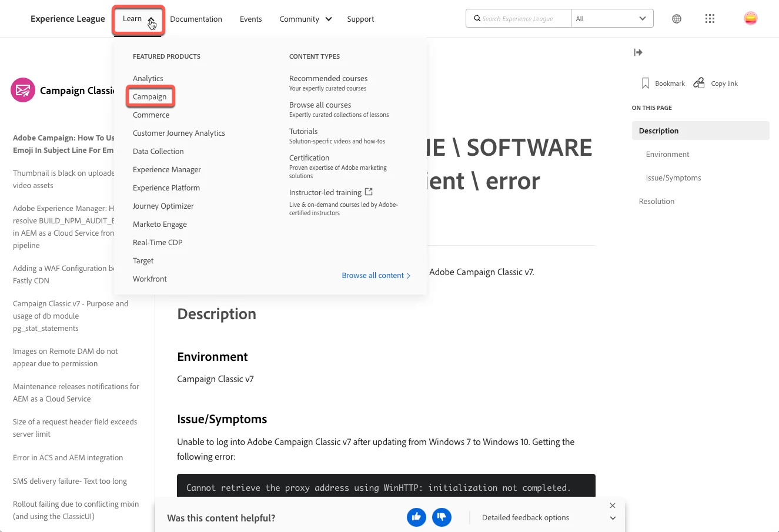
Task: Click Browse all content link
Action: point(376,275)
